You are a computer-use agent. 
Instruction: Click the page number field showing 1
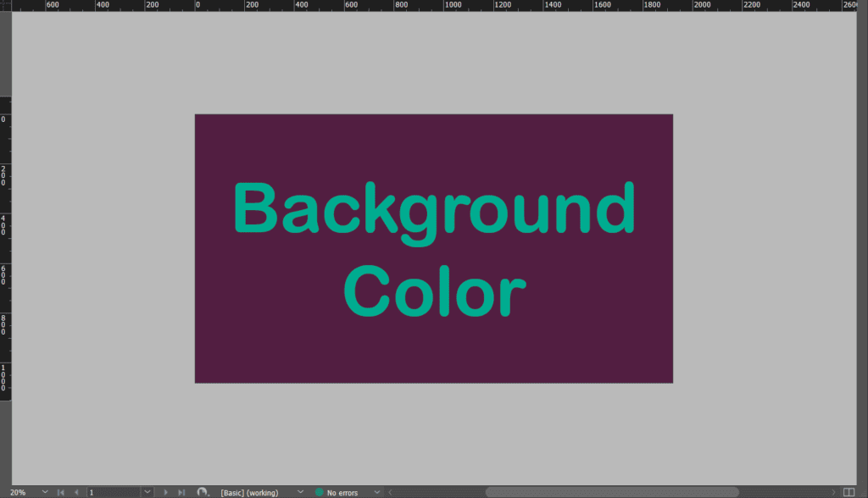114,492
